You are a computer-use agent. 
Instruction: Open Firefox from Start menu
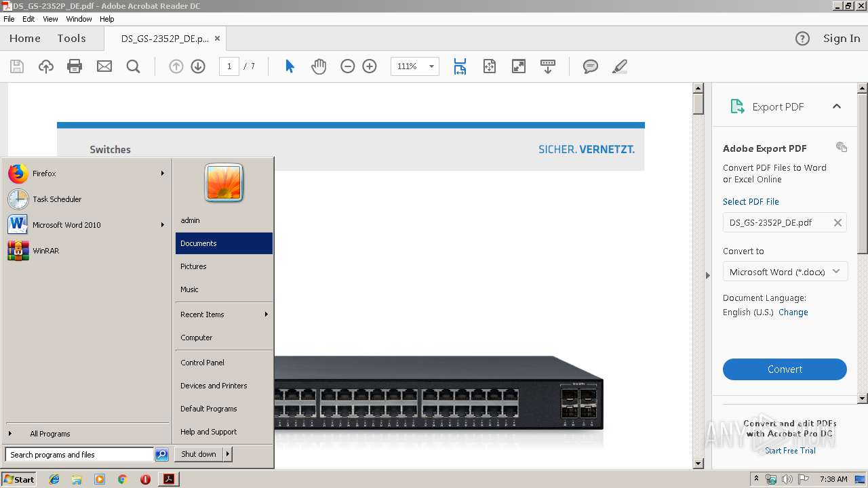[87, 174]
